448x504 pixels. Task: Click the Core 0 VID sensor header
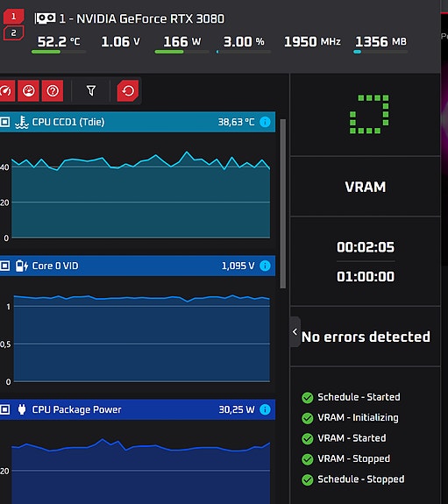click(x=138, y=266)
